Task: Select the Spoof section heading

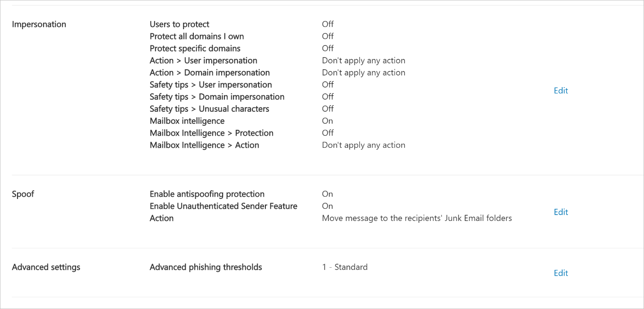Action: point(23,194)
